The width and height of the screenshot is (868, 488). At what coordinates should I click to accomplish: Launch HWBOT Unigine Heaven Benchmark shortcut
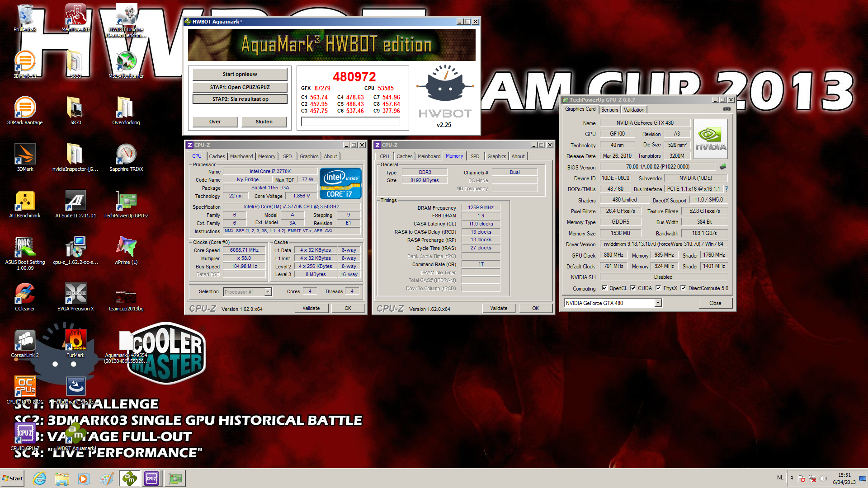click(x=126, y=20)
